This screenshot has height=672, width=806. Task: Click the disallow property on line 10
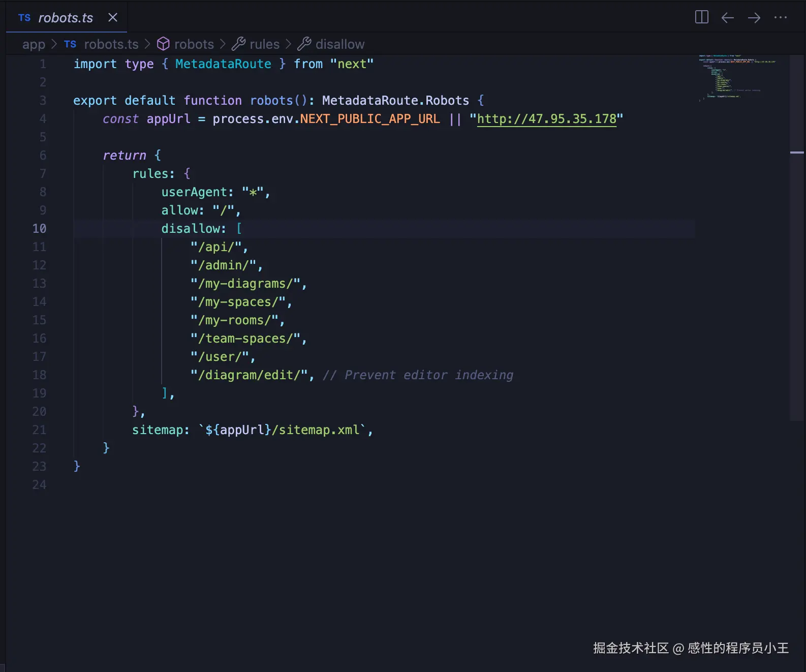190,229
